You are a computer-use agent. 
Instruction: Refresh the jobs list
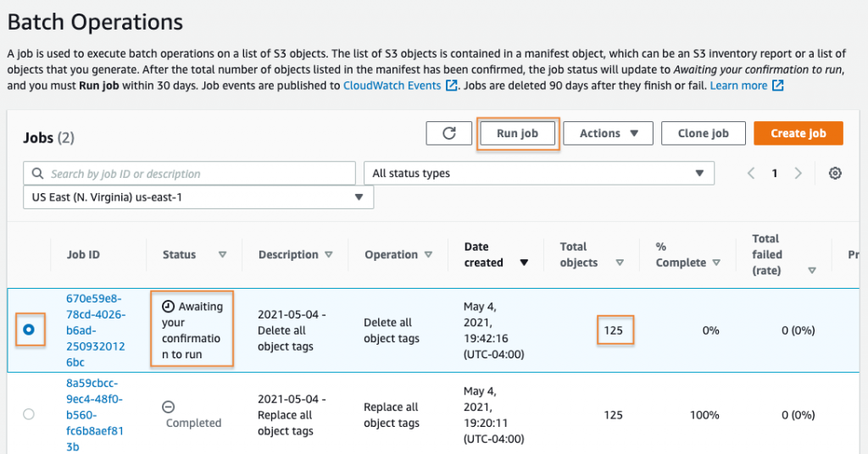[x=449, y=133]
